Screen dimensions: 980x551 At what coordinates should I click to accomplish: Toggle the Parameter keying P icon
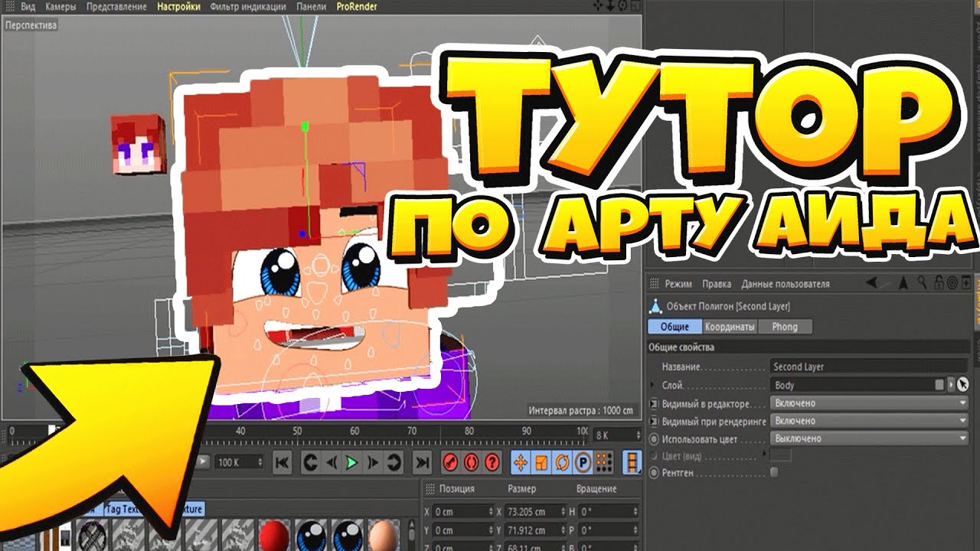582,462
